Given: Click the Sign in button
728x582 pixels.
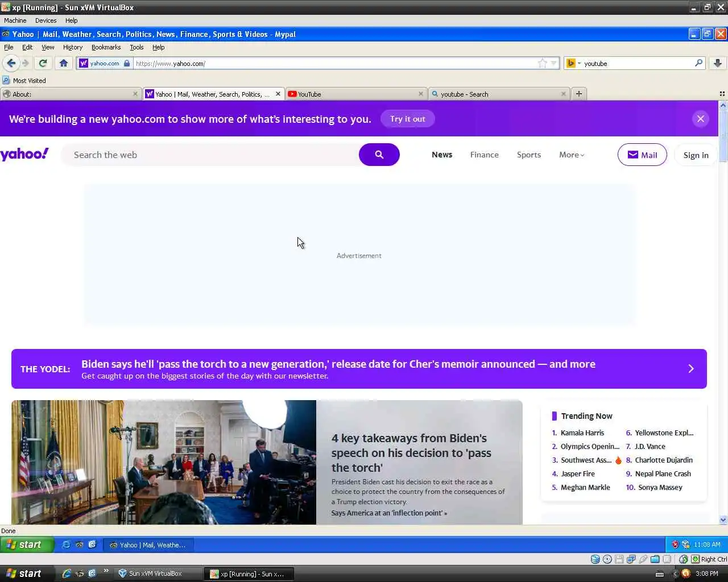Looking at the screenshot, I should (x=696, y=155).
